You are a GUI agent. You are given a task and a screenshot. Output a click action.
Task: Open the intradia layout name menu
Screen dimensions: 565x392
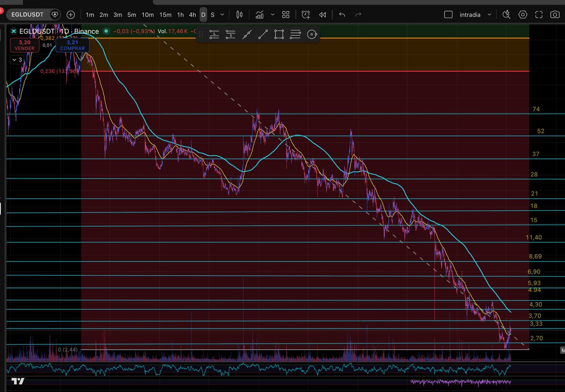470,15
